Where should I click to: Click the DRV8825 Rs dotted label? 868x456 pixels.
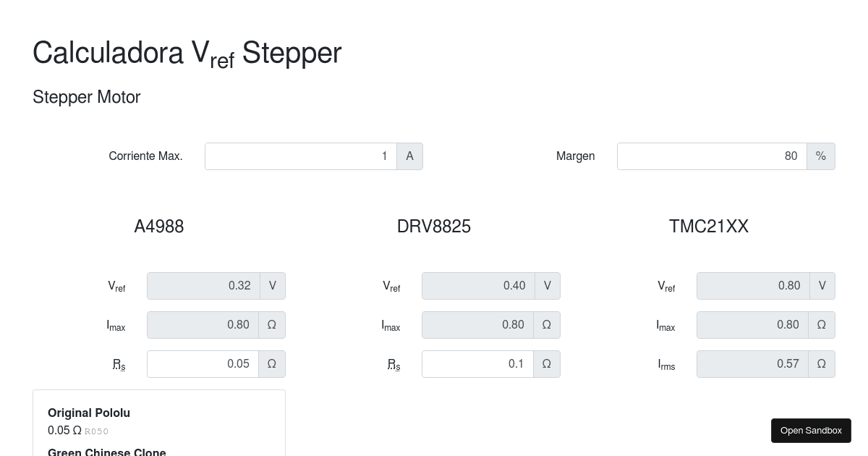coord(393,364)
